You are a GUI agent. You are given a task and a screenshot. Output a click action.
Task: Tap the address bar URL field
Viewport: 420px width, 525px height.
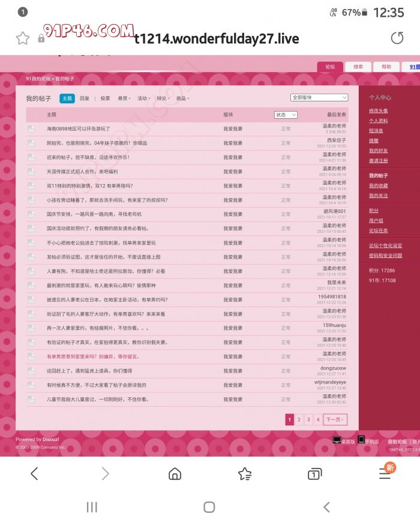216,39
